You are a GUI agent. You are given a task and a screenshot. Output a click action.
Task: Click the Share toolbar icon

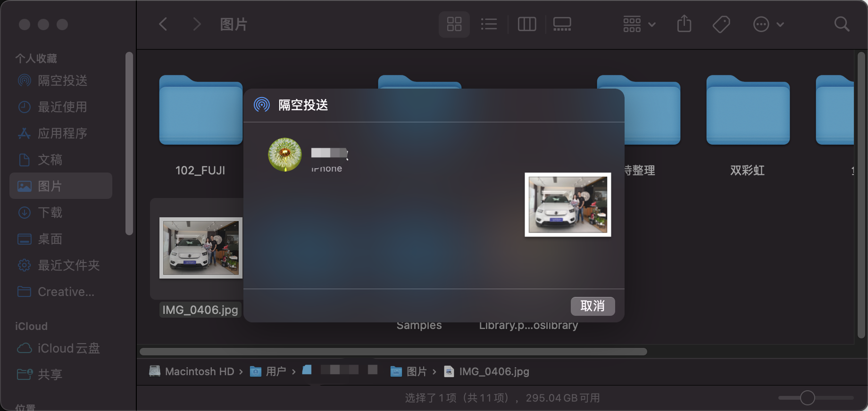coord(684,24)
